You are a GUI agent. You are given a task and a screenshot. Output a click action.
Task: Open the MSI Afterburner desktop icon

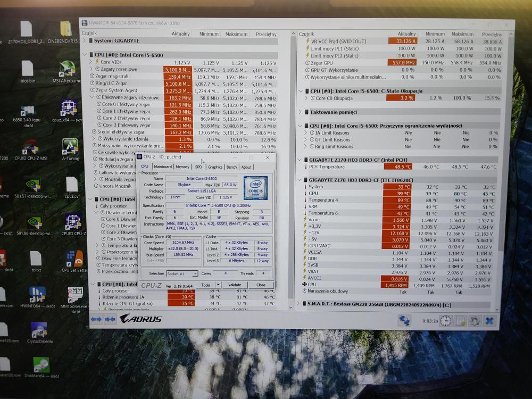[x=67, y=72]
